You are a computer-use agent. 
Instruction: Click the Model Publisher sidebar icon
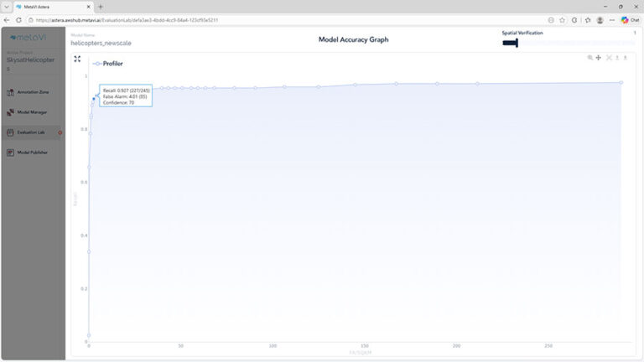11,153
